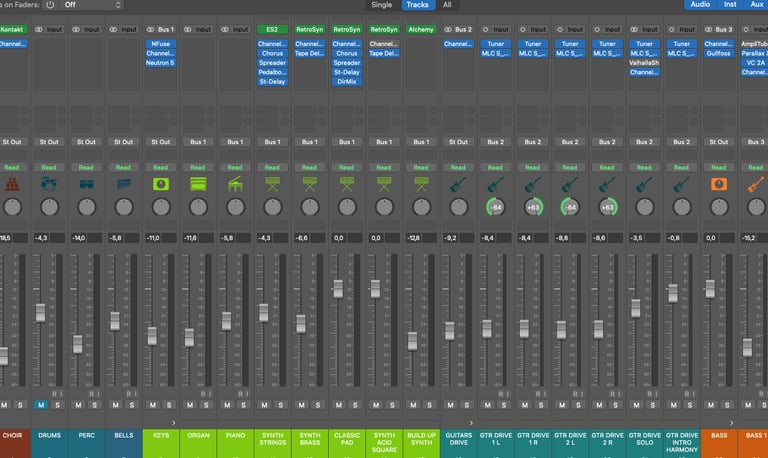The height and width of the screenshot is (458, 768).
Task: Click the orange BASS track amp icon
Action: pyautogui.click(x=718, y=185)
